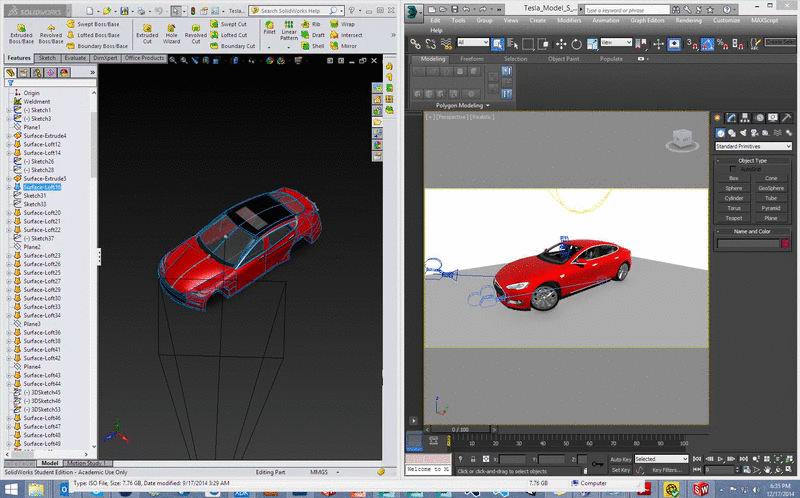Toggle Select and Manipulate mode in 3ds Max
The height and width of the screenshot is (498, 800).
point(659,44)
